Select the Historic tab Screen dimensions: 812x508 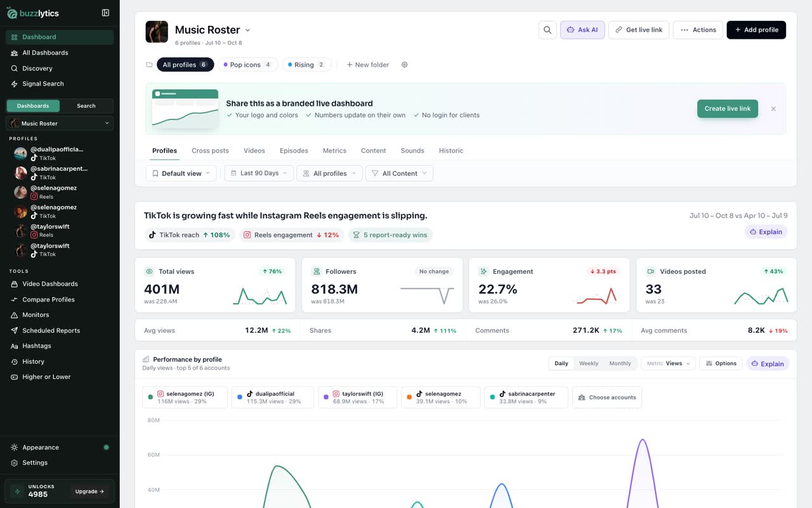point(451,150)
